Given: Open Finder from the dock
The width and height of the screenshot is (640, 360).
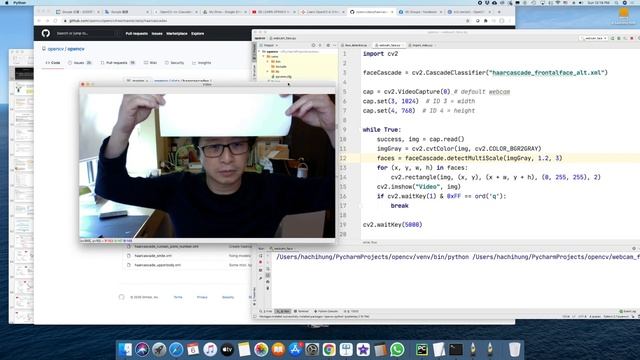Looking at the screenshot, I should click(125, 349).
